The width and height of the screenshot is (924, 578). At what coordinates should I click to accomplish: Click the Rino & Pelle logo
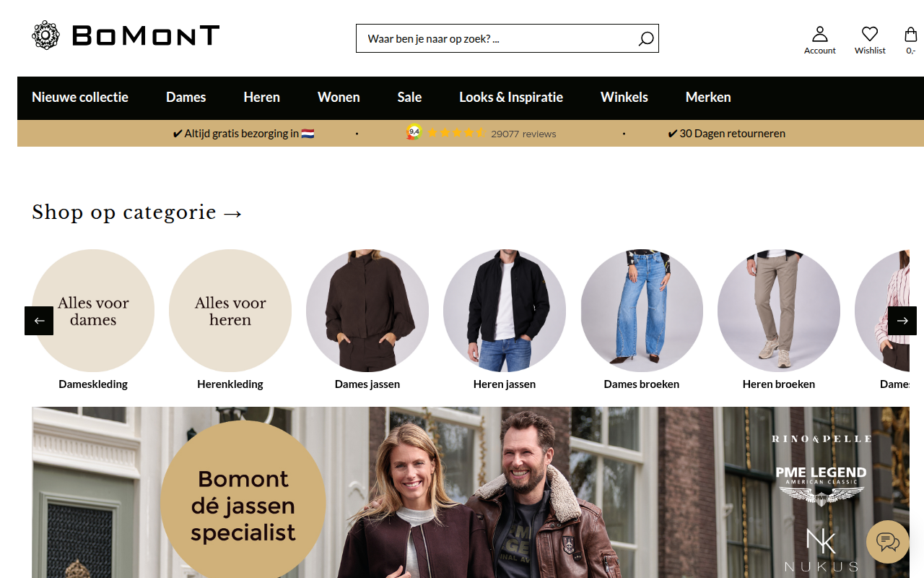tap(821, 439)
